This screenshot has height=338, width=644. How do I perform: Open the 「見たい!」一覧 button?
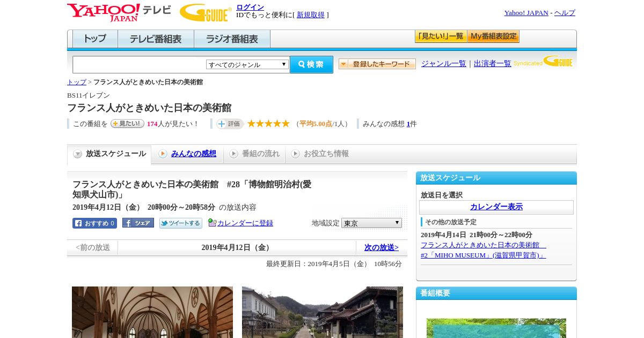[441, 36]
